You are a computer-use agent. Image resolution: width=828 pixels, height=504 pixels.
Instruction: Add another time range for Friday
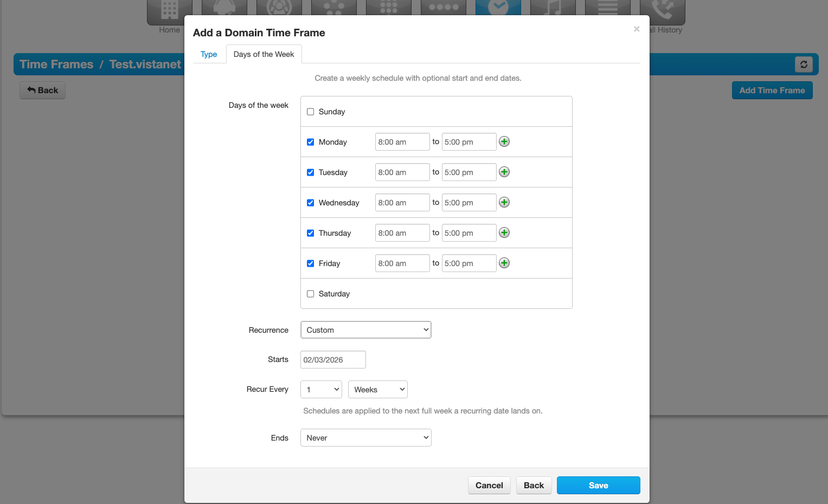click(x=504, y=263)
